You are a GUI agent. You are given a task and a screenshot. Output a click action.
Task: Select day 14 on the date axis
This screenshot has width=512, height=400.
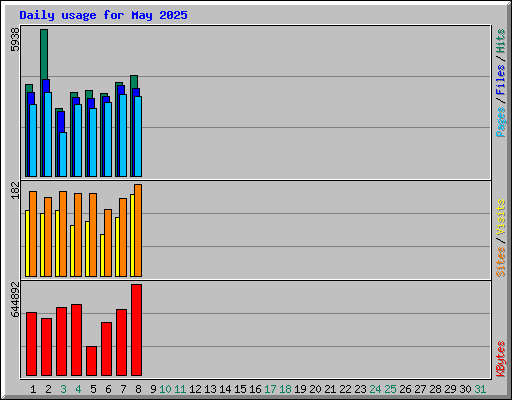[x=225, y=389]
